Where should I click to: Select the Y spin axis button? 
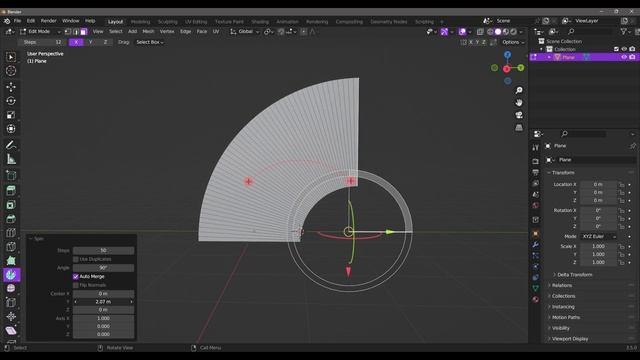[91, 42]
